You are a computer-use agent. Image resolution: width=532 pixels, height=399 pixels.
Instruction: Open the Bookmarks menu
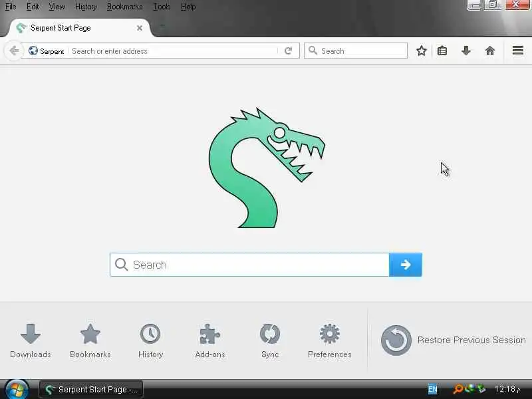124,7
